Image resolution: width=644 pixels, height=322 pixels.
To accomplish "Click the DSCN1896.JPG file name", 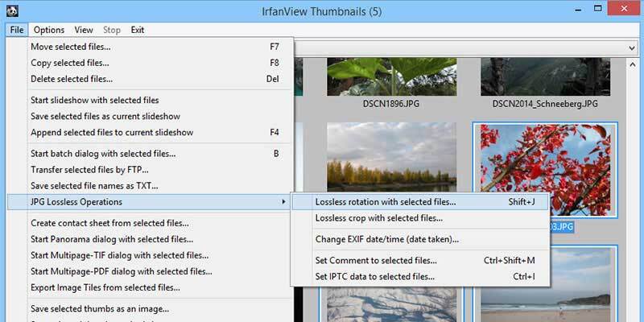I will (x=391, y=104).
